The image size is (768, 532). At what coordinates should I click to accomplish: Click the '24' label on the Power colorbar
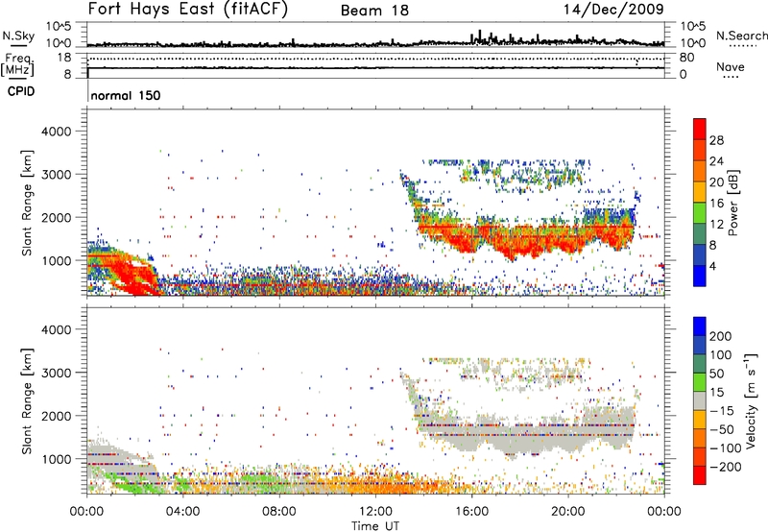click(716, 161)
